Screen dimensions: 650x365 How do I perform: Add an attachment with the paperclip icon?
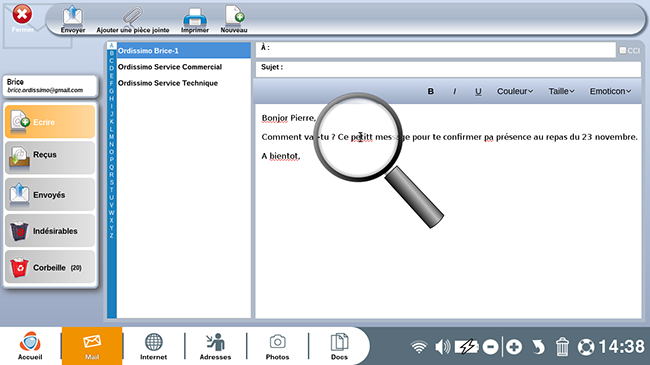pyautogui.click(x=133, y=19)
